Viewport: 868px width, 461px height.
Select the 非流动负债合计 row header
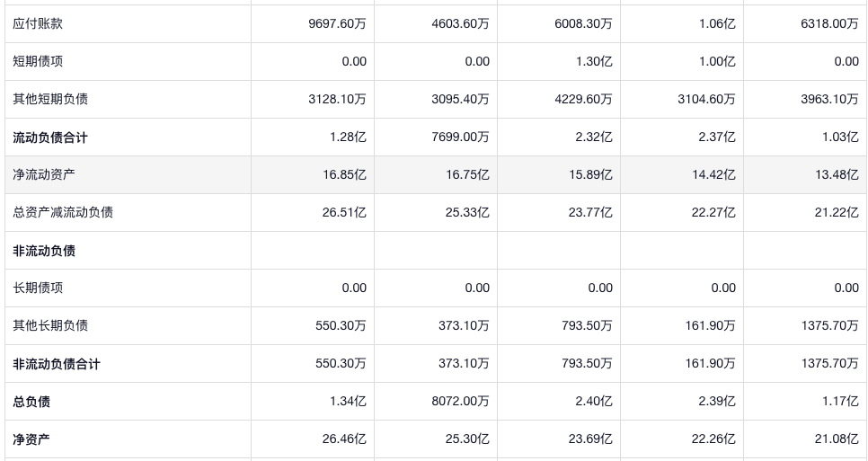point(57,364)
